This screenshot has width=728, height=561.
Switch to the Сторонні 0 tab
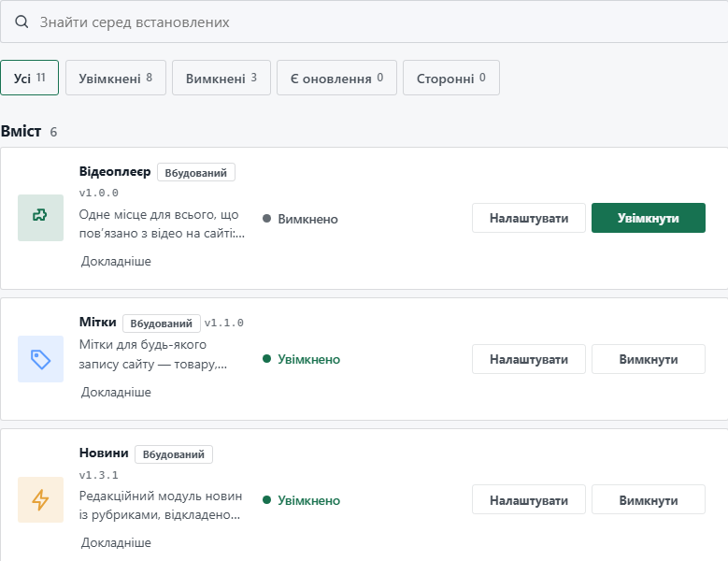(451, 78)
